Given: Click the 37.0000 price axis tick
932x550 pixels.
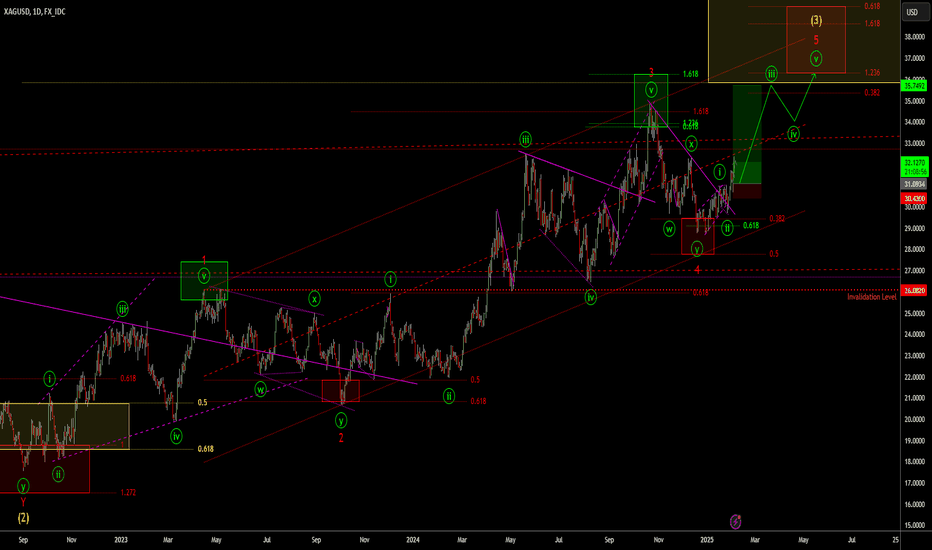Looking at the screenshot, I should [x=915, y=58].
